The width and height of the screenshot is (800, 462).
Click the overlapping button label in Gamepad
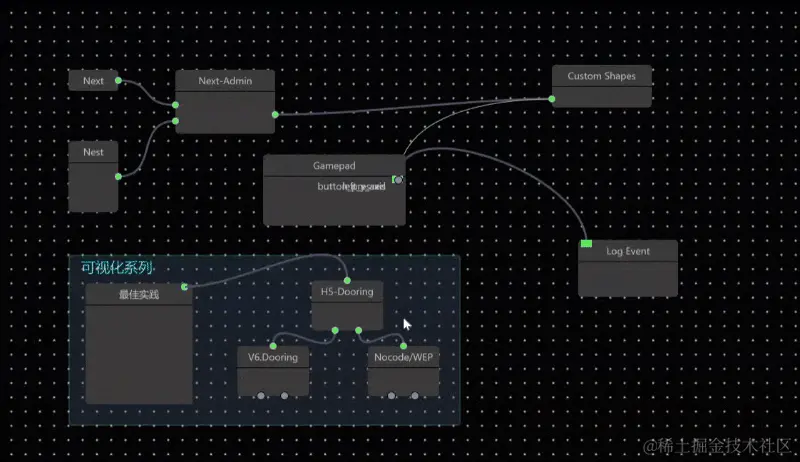(x=351, y=187)
